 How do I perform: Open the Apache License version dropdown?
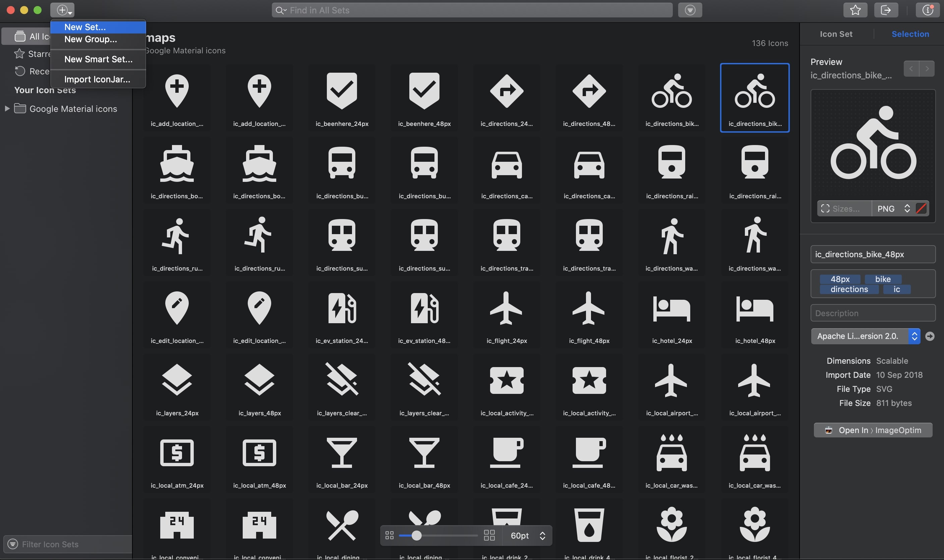[x=914, y=336]
